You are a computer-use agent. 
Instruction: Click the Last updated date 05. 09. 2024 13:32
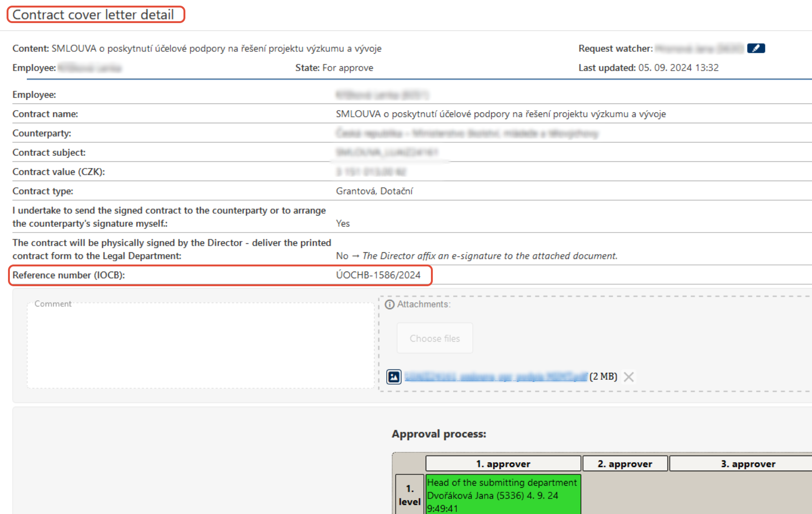(678, 68)
